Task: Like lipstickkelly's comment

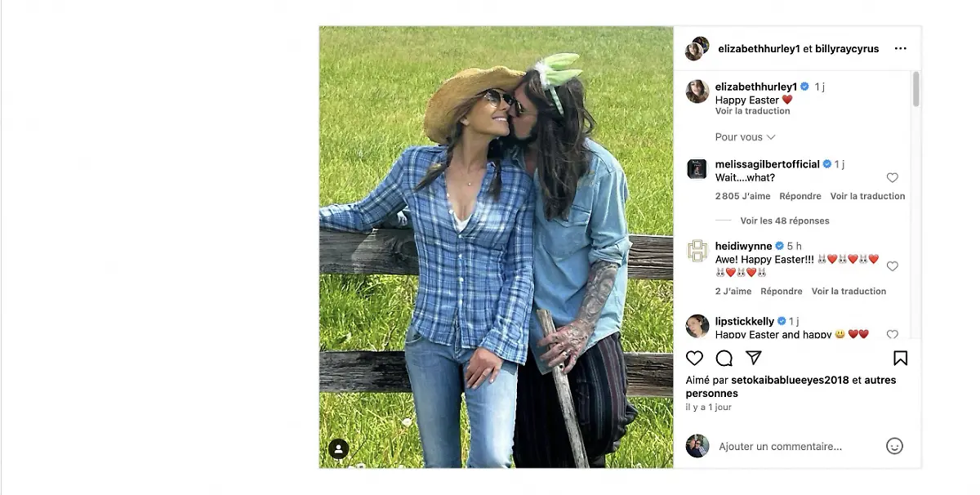Action: [892, 335]
